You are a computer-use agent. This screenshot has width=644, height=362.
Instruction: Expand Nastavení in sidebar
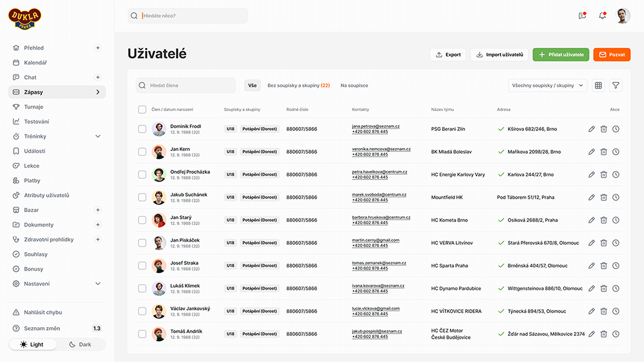98,284
